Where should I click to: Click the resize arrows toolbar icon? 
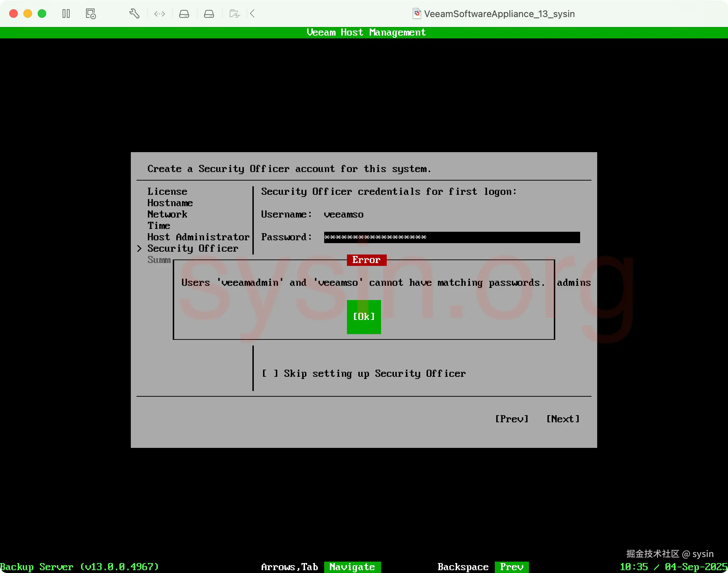(159, 14)
